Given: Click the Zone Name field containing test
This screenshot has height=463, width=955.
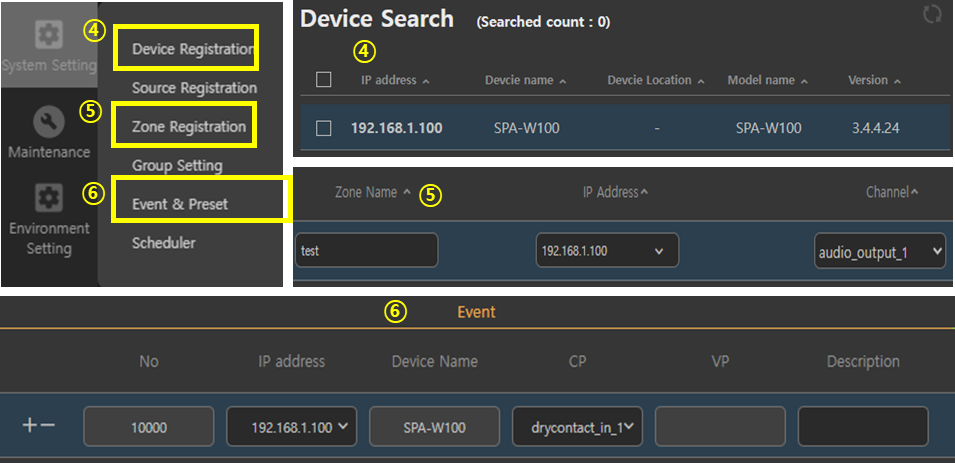Looking at the screenshot, I should [x=367, y=251].
